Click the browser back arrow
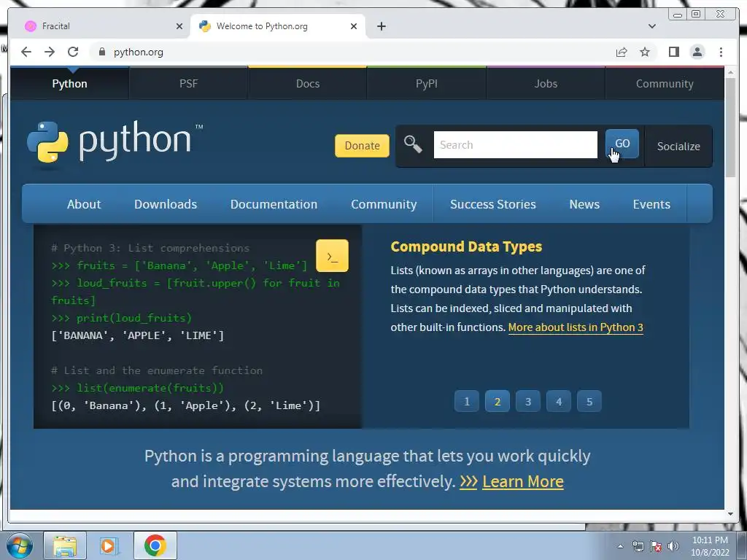This screenshot has width=747, height=560. [26, 52]
